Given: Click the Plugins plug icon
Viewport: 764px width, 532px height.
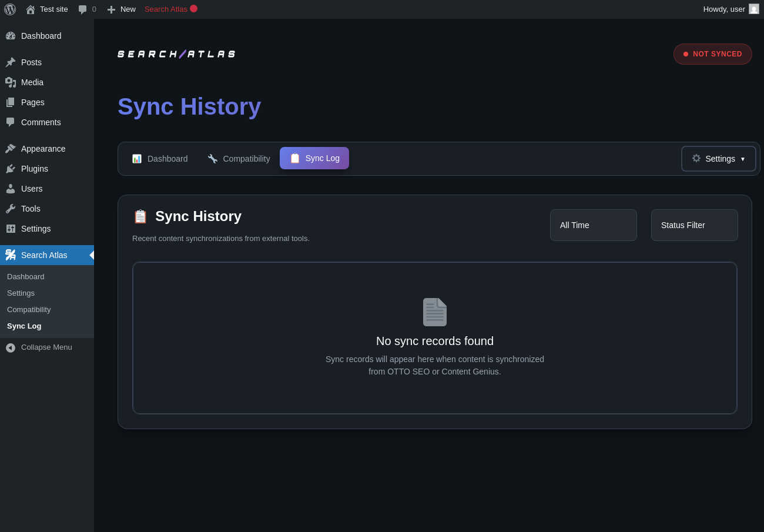Looking at the screenshot, I should 11,169.
